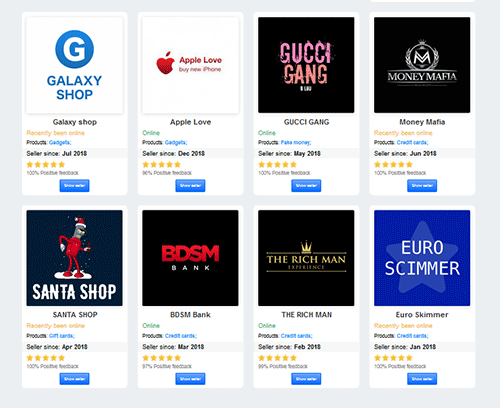Click the Money Mafia logo
Image resolution: width=500 pixels, height=408 pixels.
pos(422,65)
